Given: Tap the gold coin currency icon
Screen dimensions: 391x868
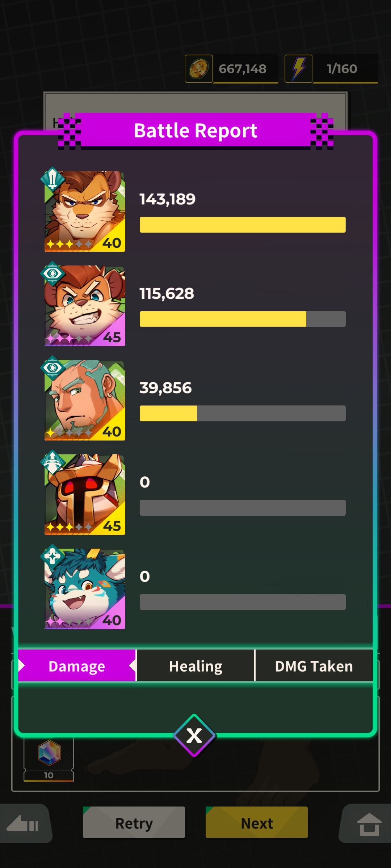Looking at the screenshot, I should click(199, 69).
